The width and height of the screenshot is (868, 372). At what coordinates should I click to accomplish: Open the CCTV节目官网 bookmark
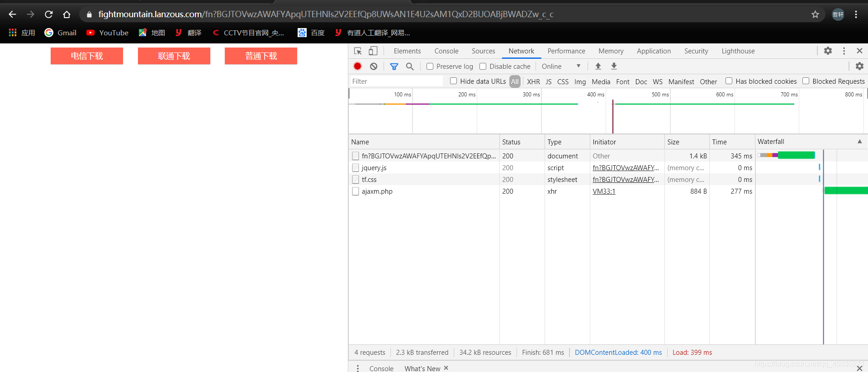[248, 33]
